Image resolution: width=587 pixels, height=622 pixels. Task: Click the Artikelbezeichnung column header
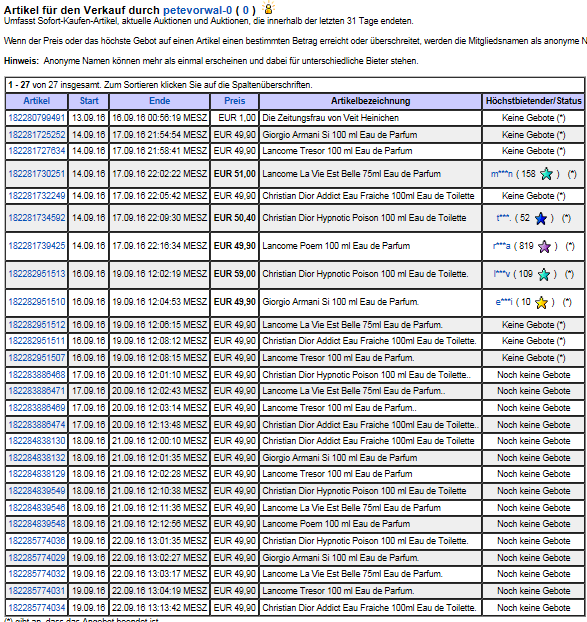[x=370, y=101]
